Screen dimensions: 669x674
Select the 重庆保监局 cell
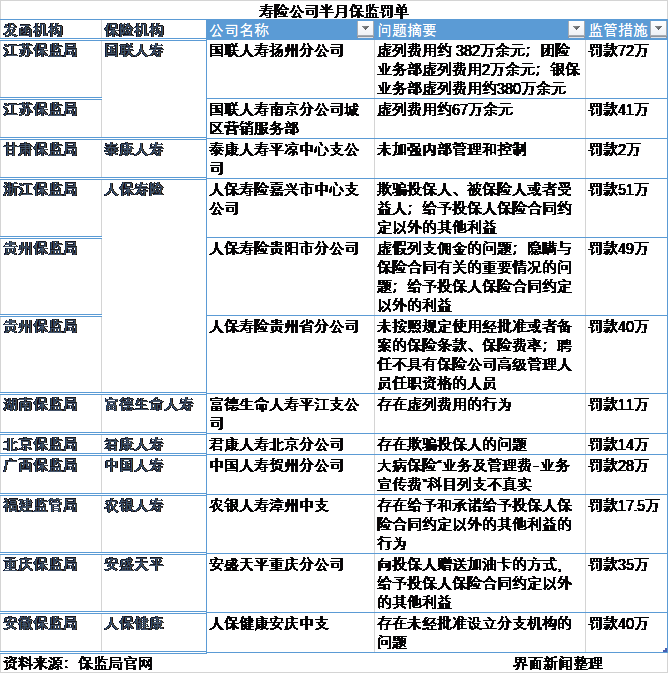pos(51,583)
